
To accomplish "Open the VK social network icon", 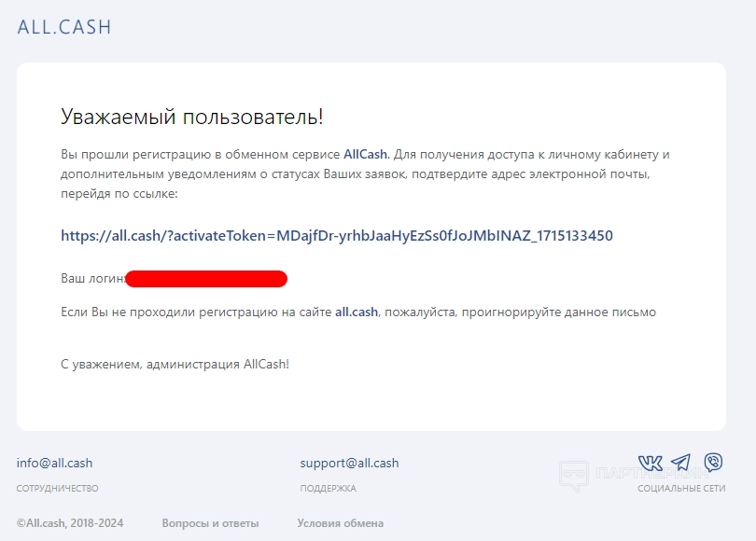I will tap(650, 463).
